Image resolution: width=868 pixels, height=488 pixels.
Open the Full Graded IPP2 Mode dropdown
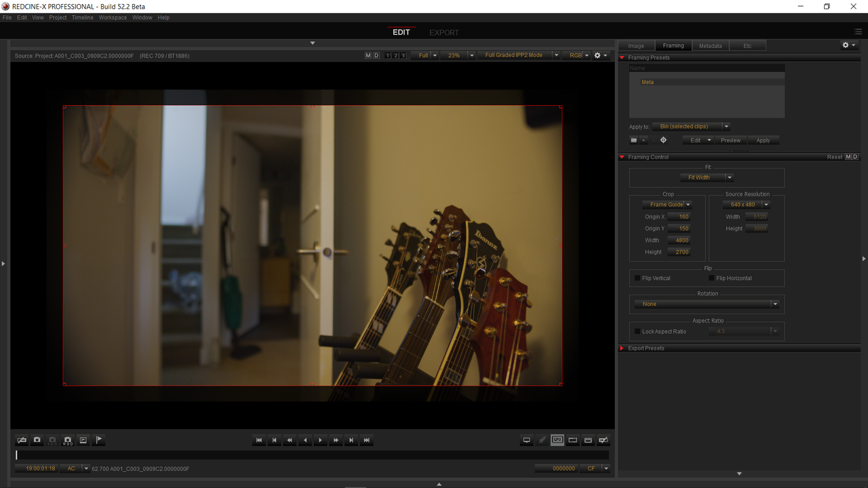(x=518, y=55)
